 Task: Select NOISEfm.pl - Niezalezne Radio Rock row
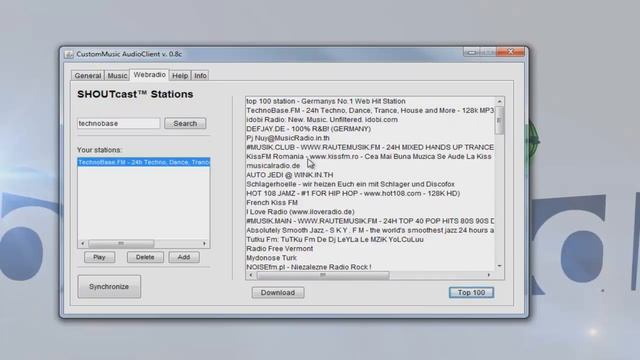370,267
